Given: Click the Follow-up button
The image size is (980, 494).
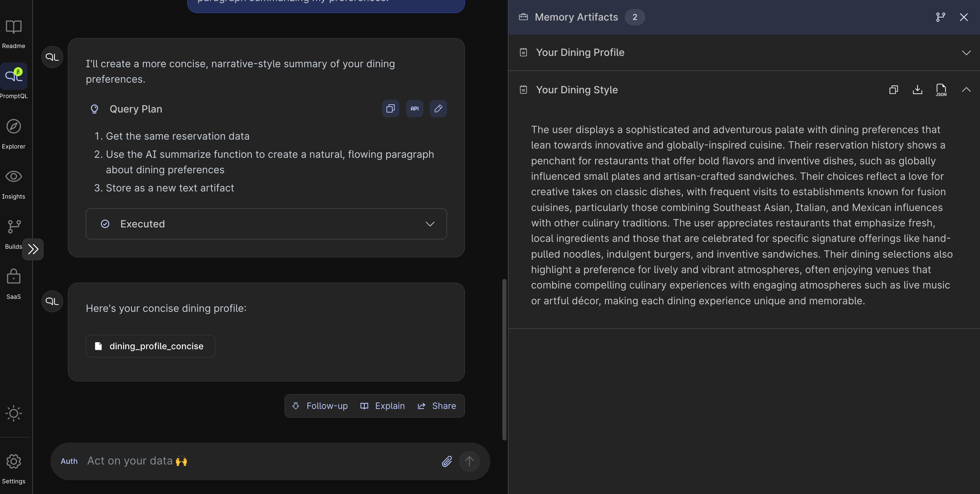Looking at the screenshot, I should pos(320,406).
